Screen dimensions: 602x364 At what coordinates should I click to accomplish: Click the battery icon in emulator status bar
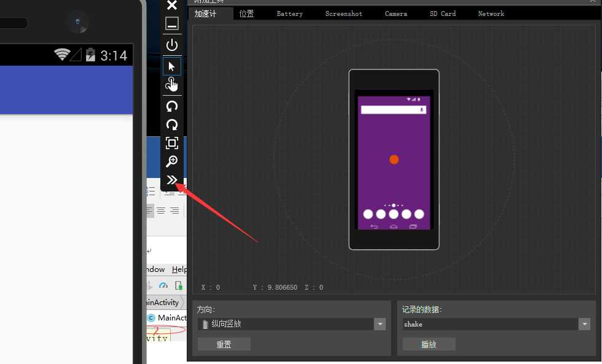tap(91, 55)
